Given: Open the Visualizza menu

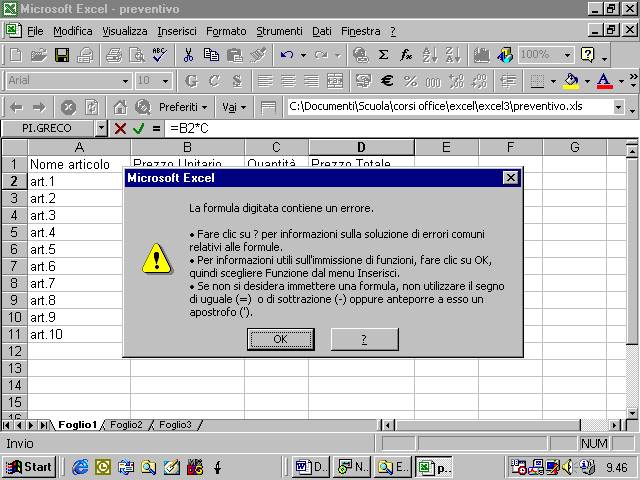Looking at the screenshot, I should 124,31.
